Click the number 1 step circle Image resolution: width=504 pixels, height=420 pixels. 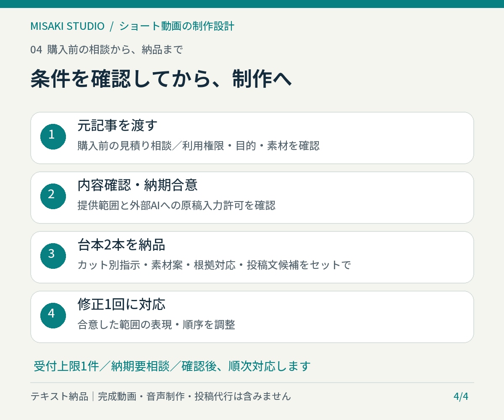53,136
